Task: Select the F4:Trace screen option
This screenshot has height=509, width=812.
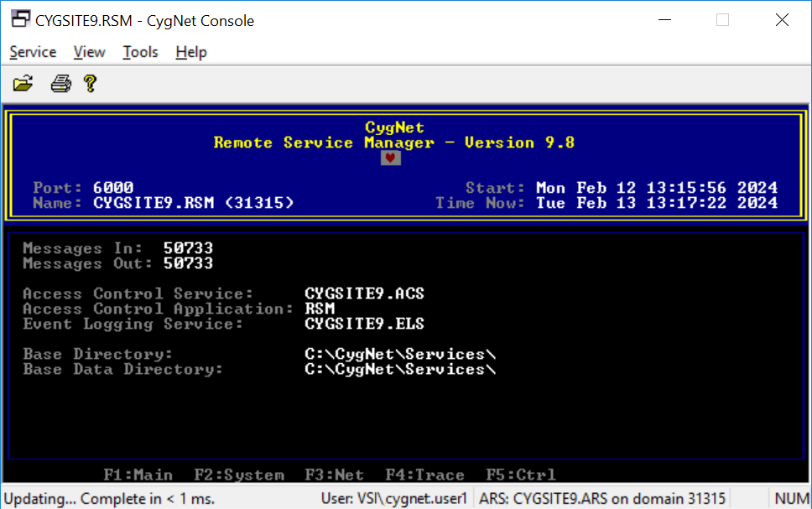Action: click(x=424, y=475)
